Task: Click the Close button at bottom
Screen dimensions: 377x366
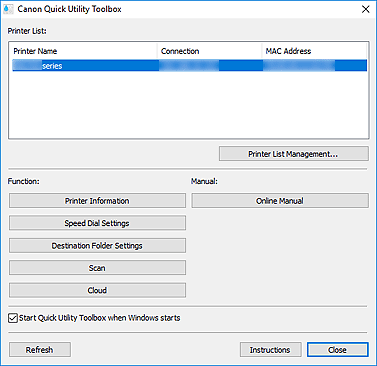Action: coord(338,350)
